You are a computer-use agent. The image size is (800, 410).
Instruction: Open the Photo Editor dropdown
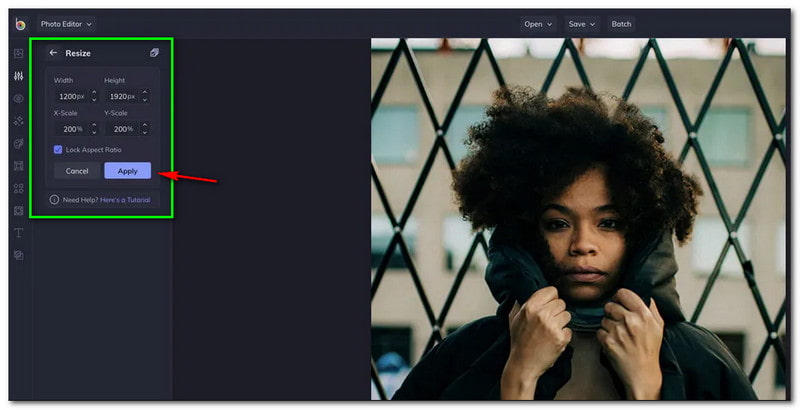(x=66, y=24)
